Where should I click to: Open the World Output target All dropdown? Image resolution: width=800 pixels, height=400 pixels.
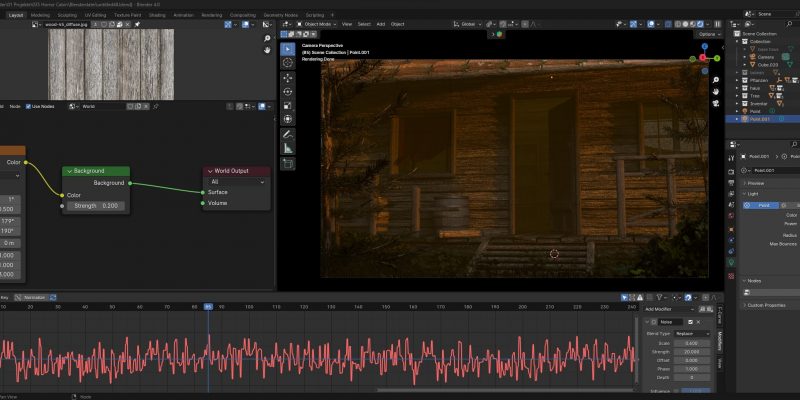237,182
